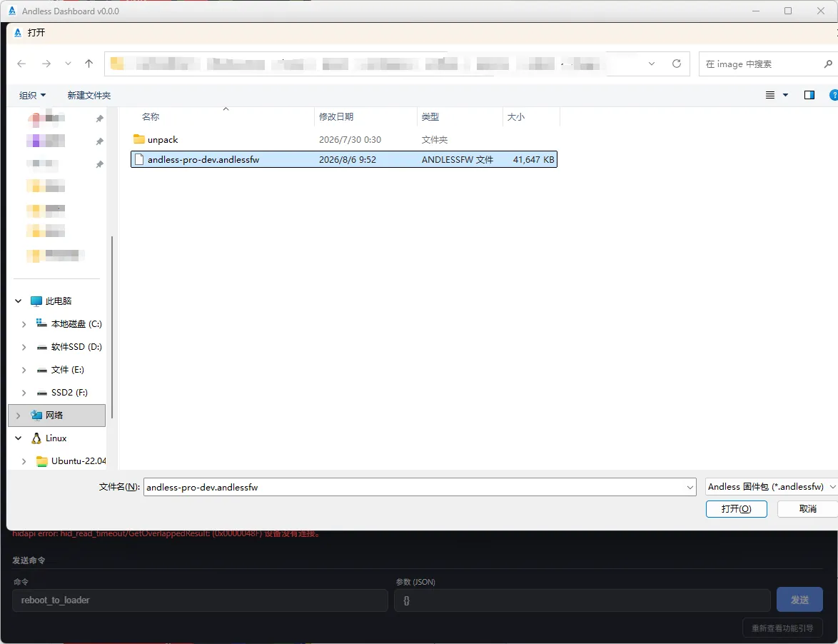The height and width of the screenshot is (644, 838).
Task: Click the magnifier search icon
Action: pos(828,64)
